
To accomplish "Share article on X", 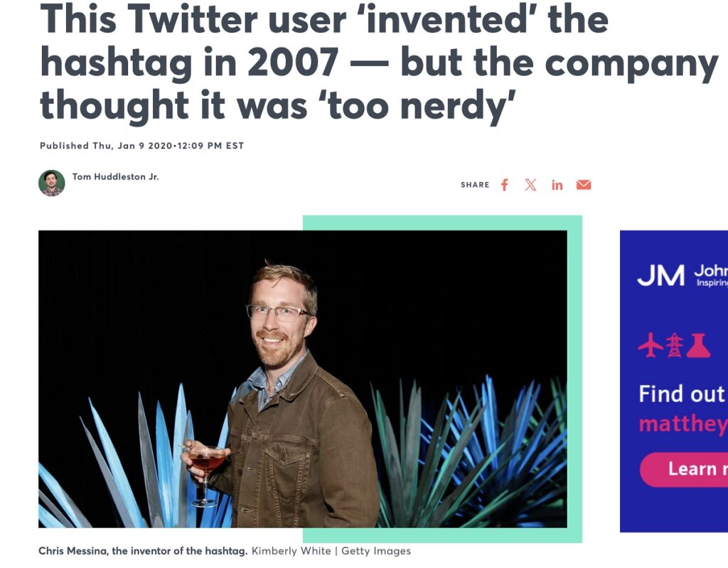I will [530, 185].
